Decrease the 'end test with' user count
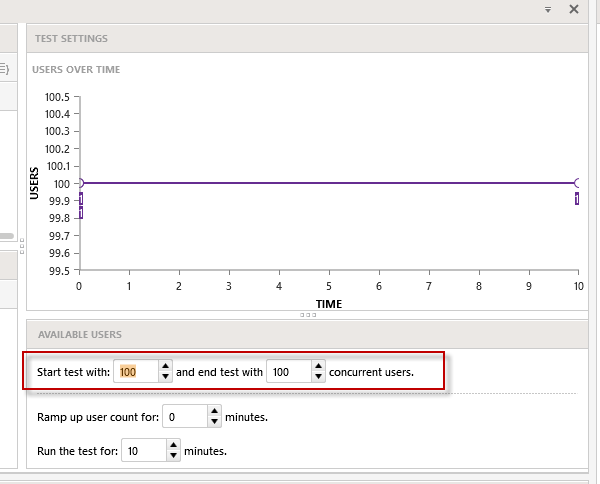Screen dimensions: 600x484 click(x=318, y=377)
